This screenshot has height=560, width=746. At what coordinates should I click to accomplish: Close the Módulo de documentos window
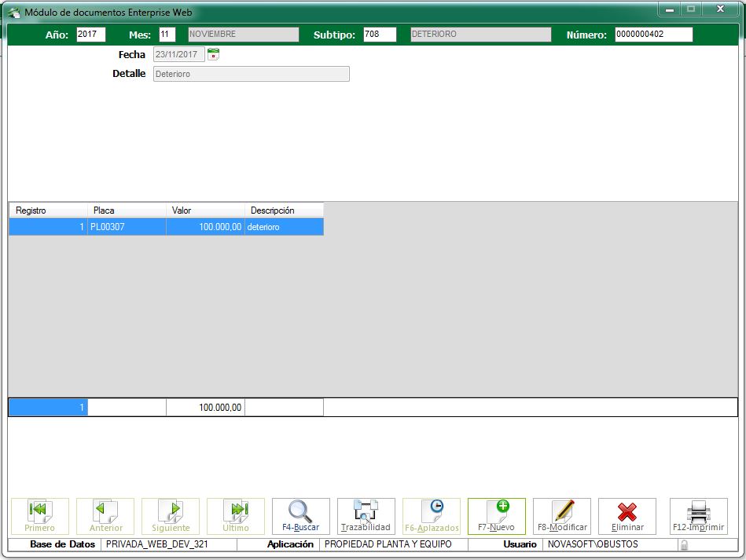[x=720, y=9]
